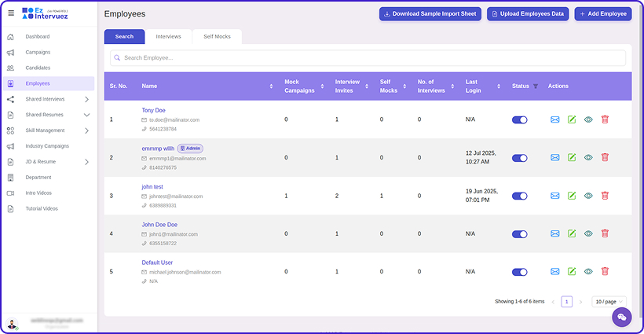Switch to the Interviews tab
Viewport: 644px width, 334px height.
coord(168,36)
